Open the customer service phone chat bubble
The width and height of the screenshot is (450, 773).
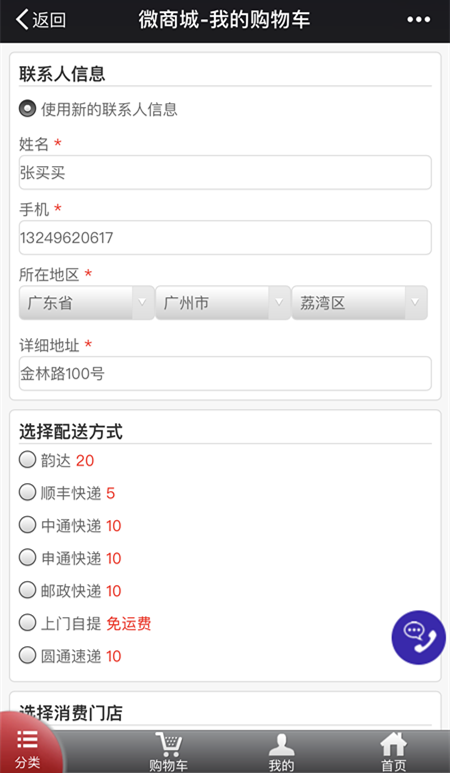pos(418,637)
